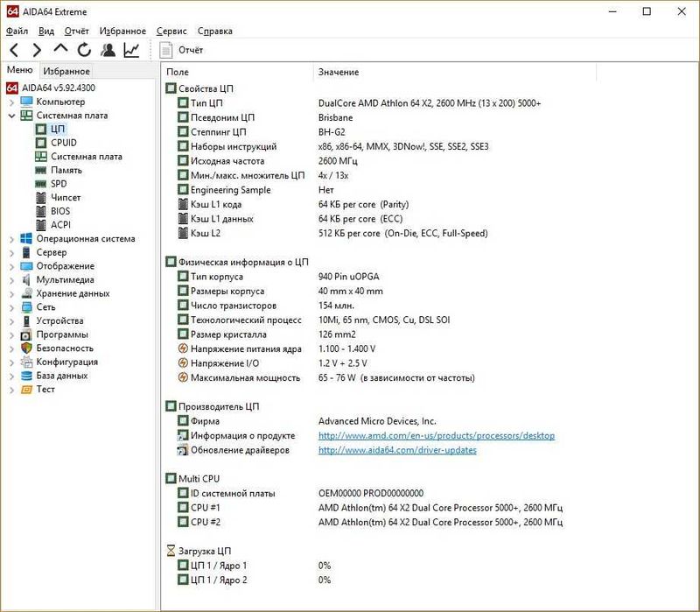The height and width of the screenshot is (612, 700).
Task: Open the aida64.com driver-updates link
Action: pos(397,450)
